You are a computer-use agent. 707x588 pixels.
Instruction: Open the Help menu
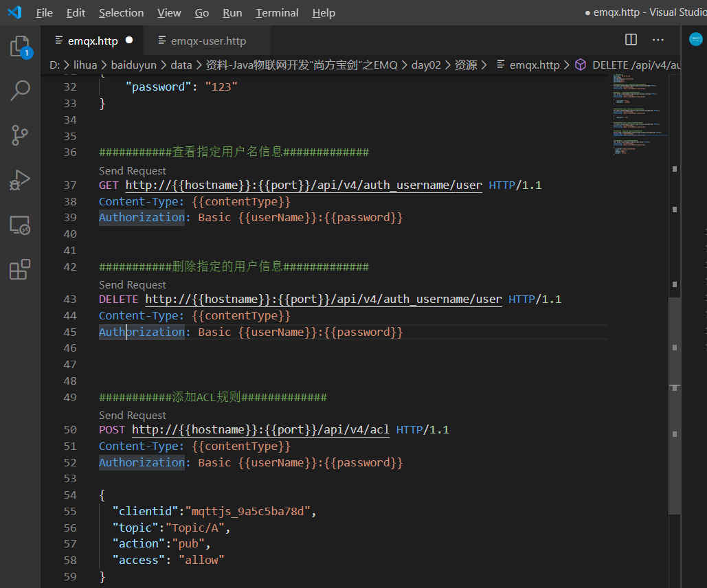pos(324,12)
